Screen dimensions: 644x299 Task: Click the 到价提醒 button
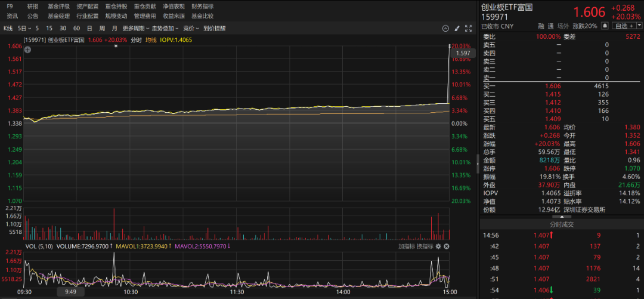(215, 29)
